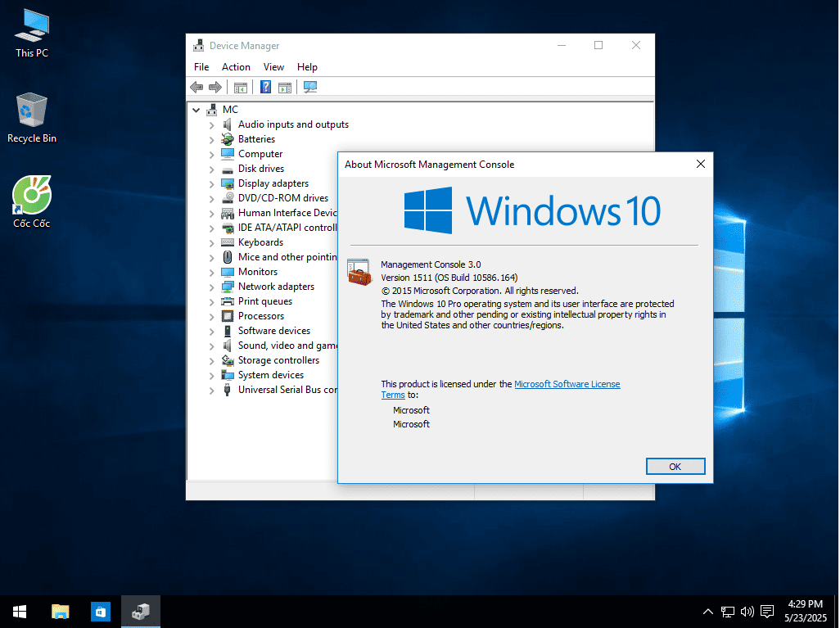Open This PC desktop icon
This screenshot has height=628, width=840.
click(32, 34)
